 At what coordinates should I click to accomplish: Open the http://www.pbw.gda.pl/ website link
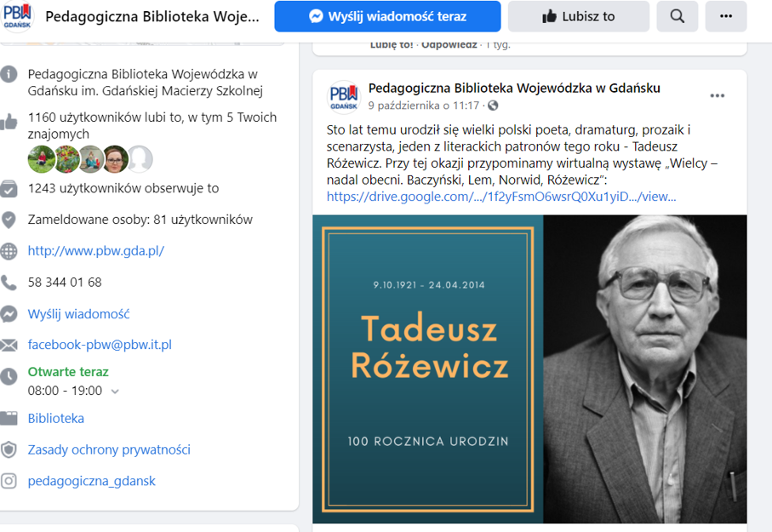(96, 251)
